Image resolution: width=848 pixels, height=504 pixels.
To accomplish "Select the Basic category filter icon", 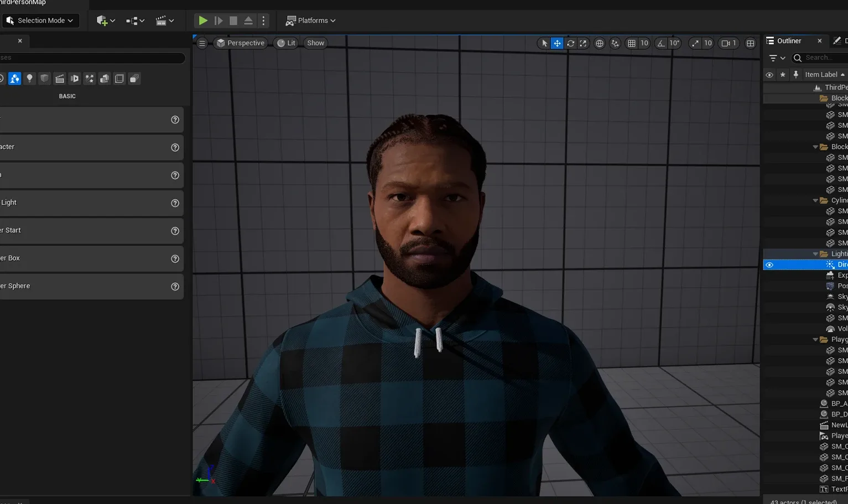I will [14, 79].
